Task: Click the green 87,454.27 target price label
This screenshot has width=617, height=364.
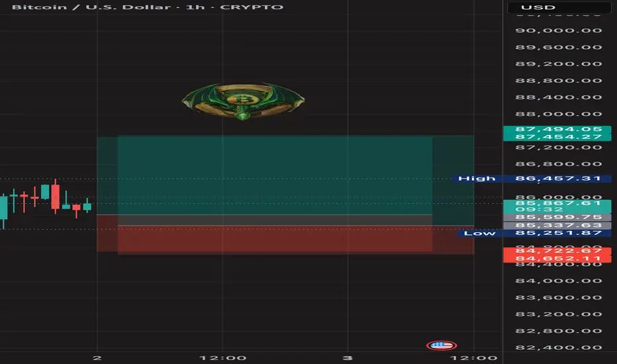Action: [557, 137]
